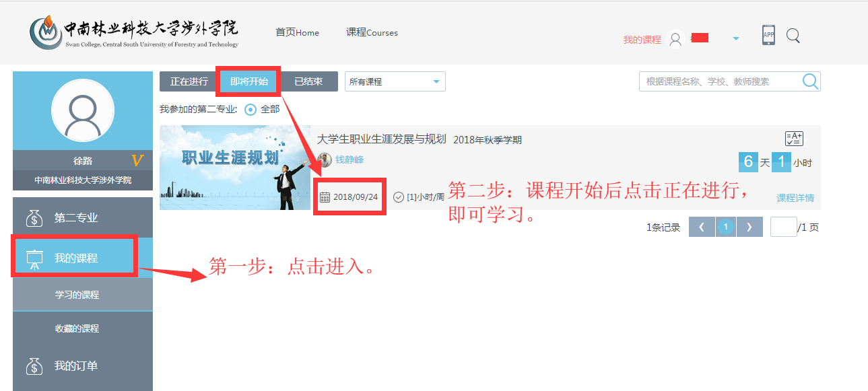
Task: Click the calendar icon beside 2018/09/24
Action: tap(325, 196)
